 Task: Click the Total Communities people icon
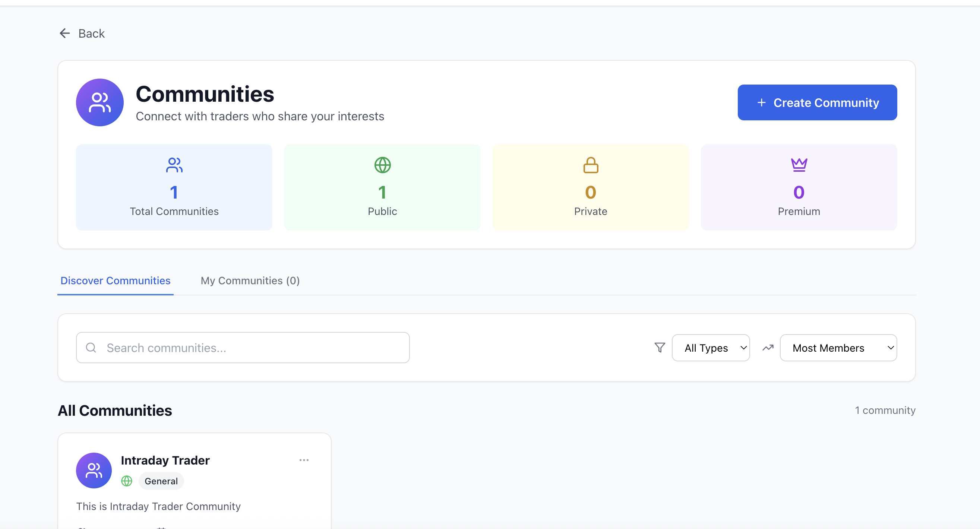[174, 165]
